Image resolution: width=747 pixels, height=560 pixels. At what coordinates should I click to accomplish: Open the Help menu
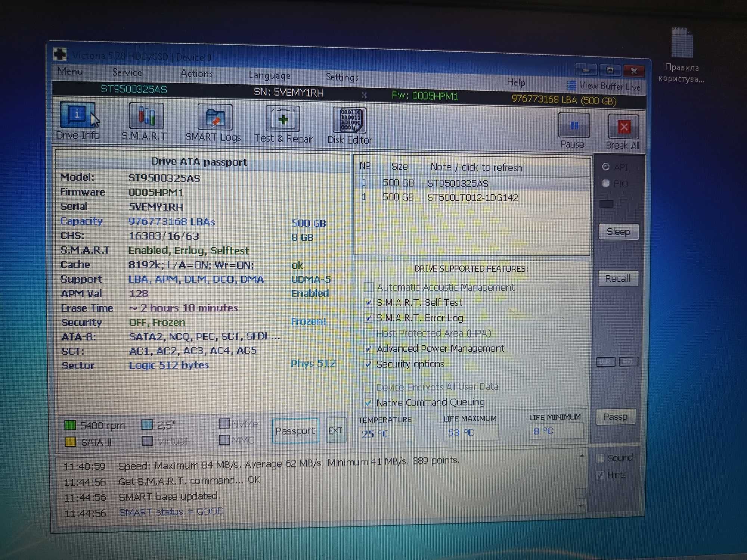point(516,82)
